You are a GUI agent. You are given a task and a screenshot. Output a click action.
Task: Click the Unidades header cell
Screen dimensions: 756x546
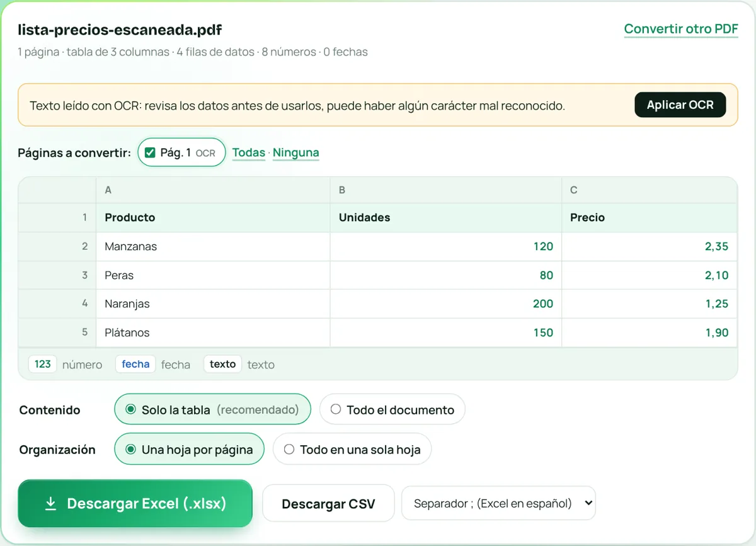tap(446, 218)
